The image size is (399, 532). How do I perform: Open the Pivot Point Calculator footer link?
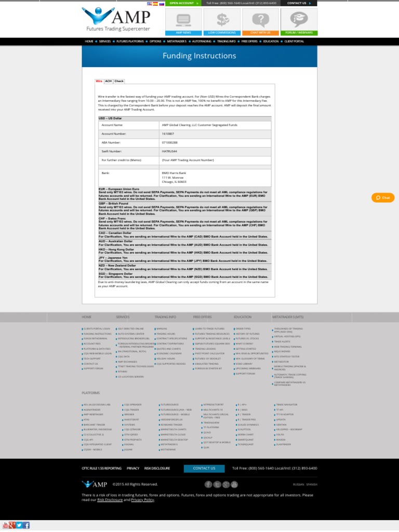(210, 353)
